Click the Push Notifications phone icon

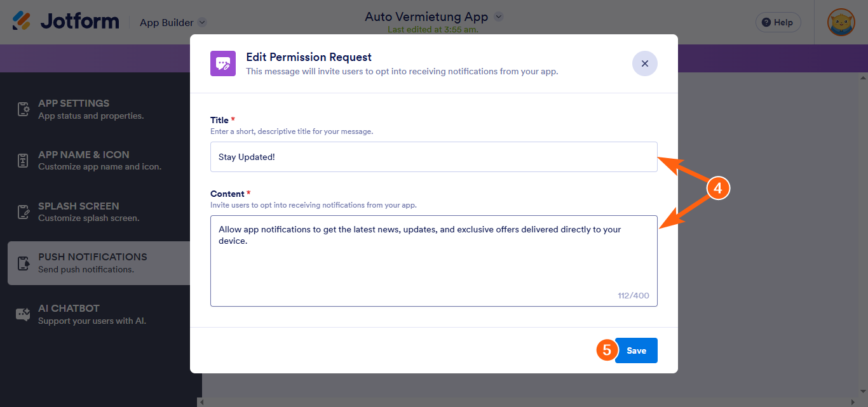(23, 263)
